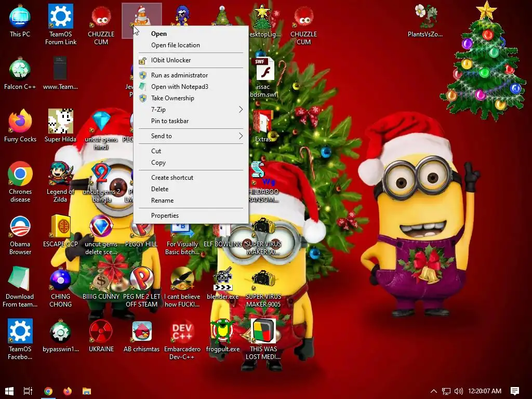Select the TeamOS Facebook gear shortcut

(x=20, y=339)
